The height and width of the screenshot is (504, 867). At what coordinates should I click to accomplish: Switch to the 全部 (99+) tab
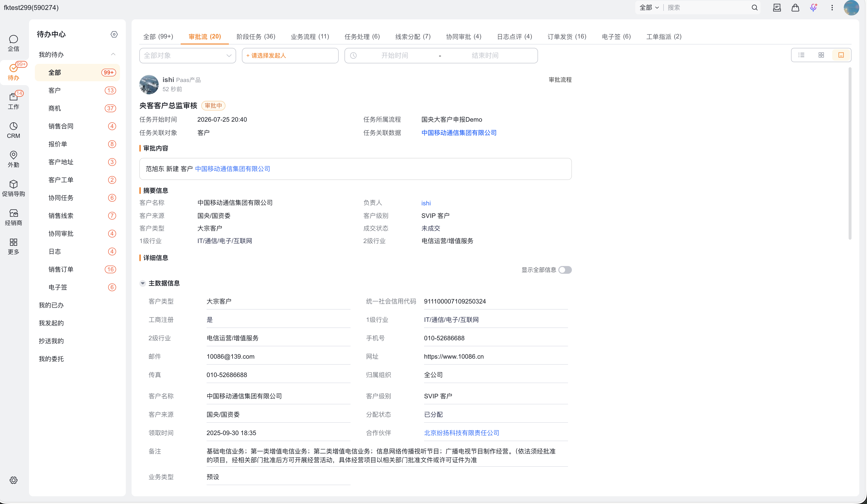[158, 37]
